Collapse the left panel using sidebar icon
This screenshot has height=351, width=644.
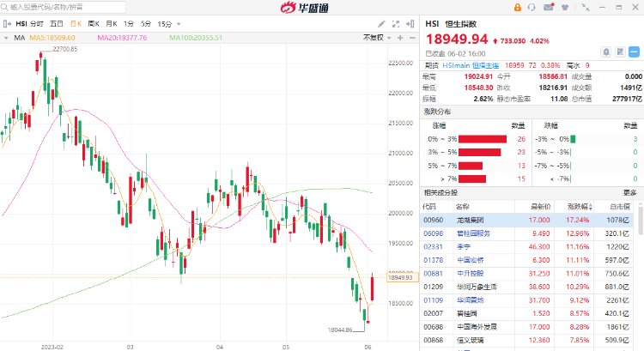[7, 24]
